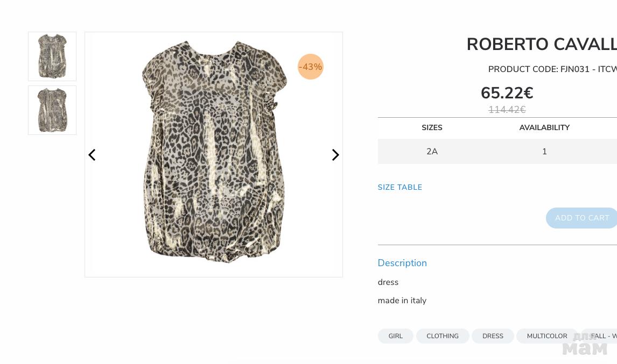Choose size 2A in the sizes table

click(432, 152)
